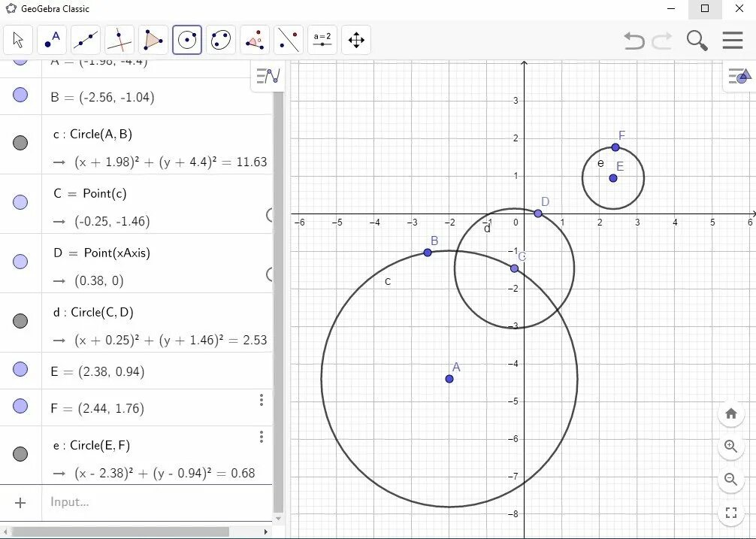Toggle visibility of point C
The height and width of the screenshot is (539, 756).
20,202
